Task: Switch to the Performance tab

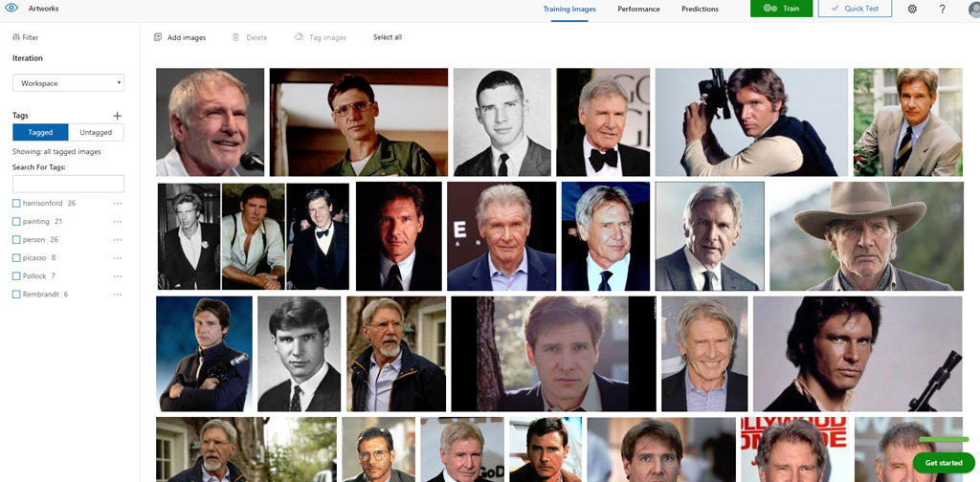Action: [x=638, y=9]
